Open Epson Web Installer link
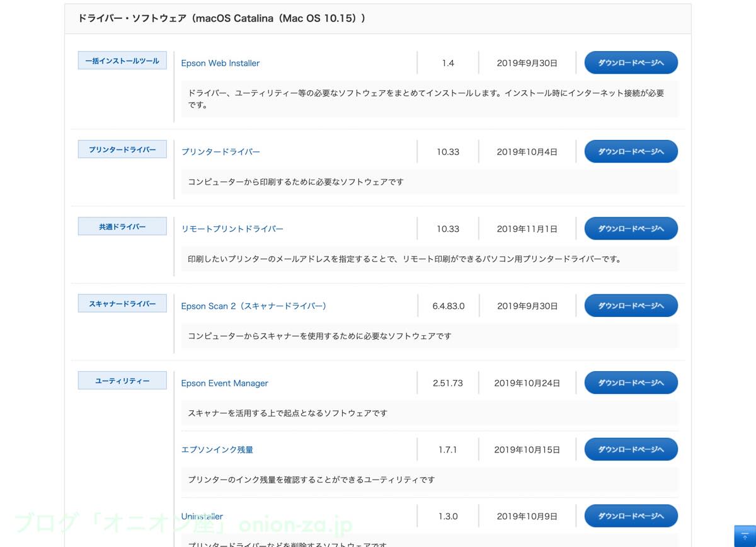The height and width of the screenshot is (547, 756). click(220, 63)
